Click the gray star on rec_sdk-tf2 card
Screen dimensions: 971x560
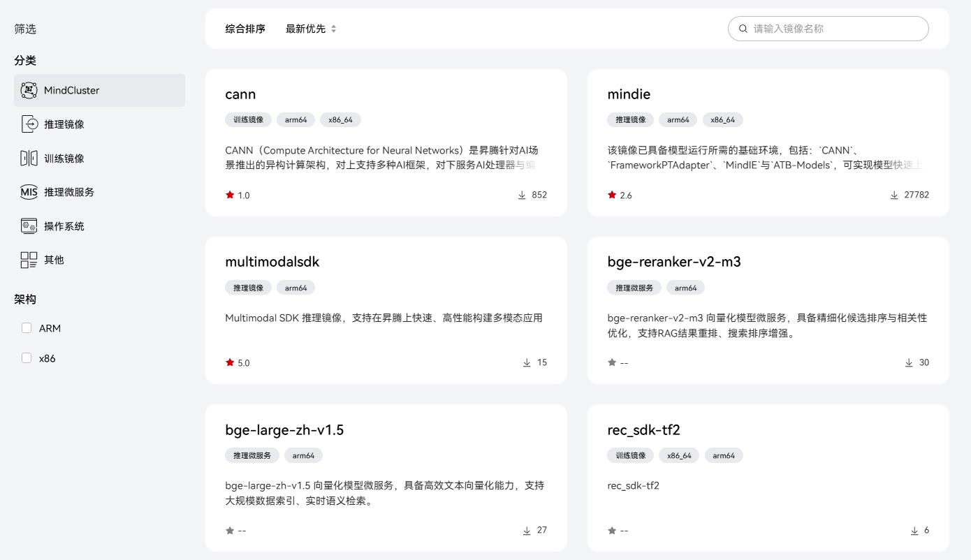[612, 531]
